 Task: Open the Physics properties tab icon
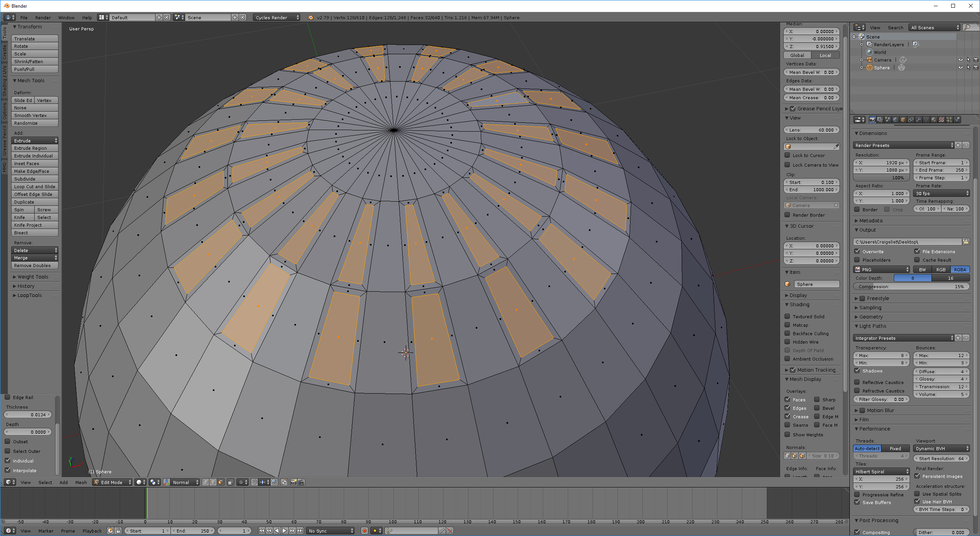tap(957, 120)
